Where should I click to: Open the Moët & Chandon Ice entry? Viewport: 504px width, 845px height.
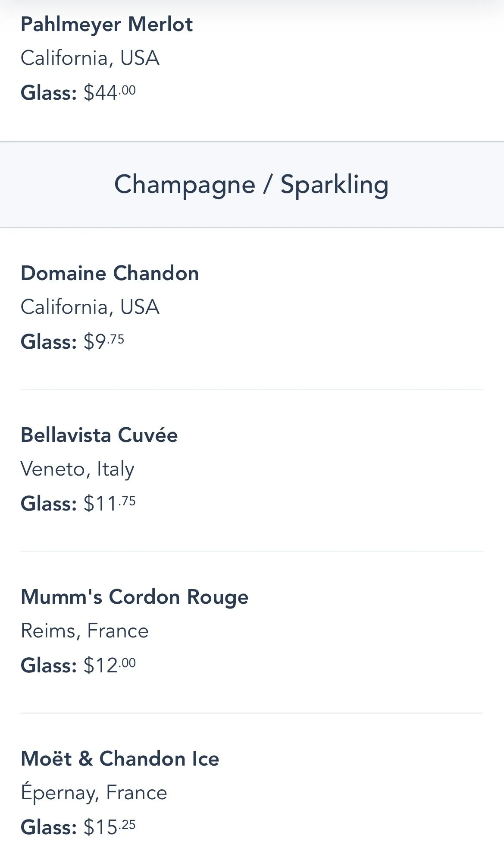[x=120, y=759]
